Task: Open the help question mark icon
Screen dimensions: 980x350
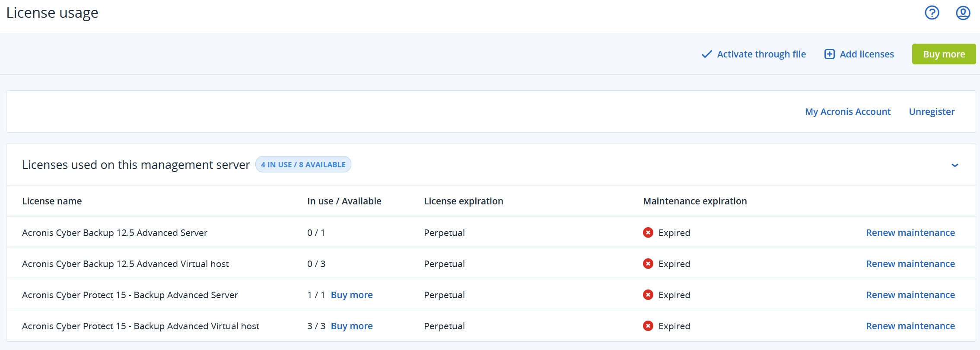Action: coord(932,13)
